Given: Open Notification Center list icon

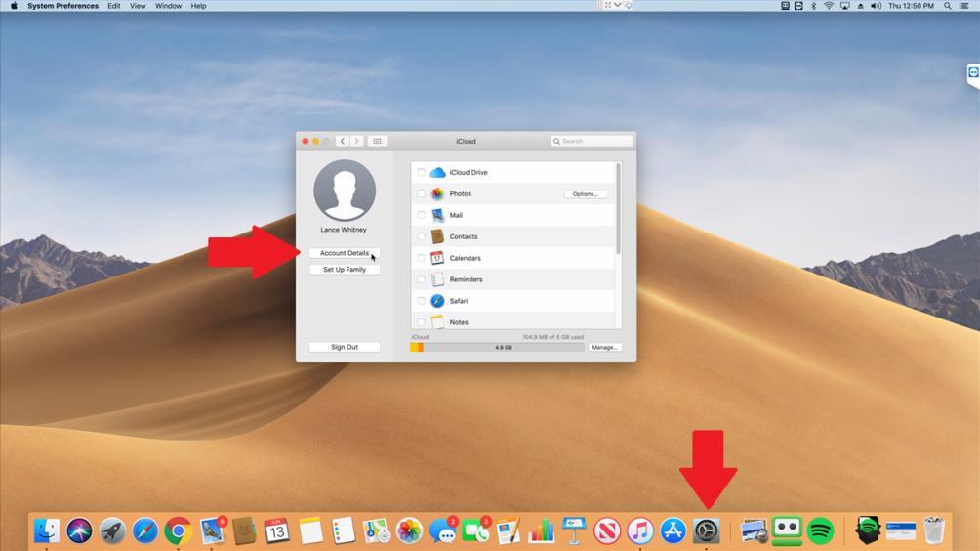Looking at the screenshot, I should tap(964, 6).
